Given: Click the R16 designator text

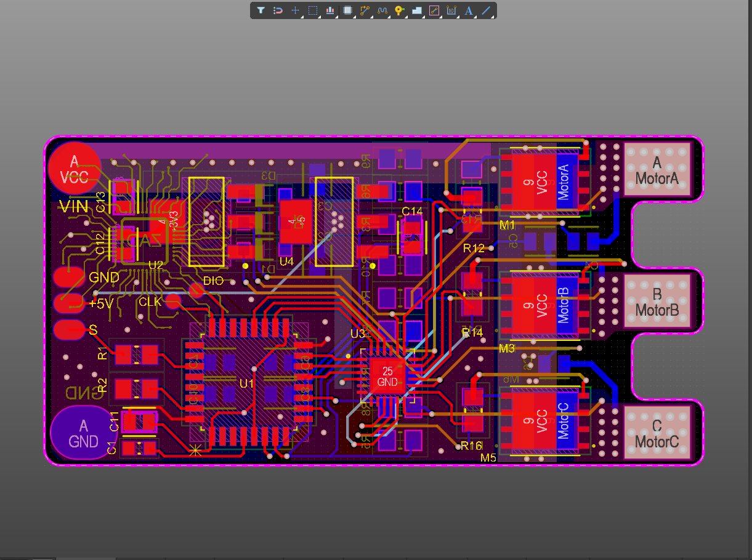Looking at the screenshot, I should click(471, 446).
